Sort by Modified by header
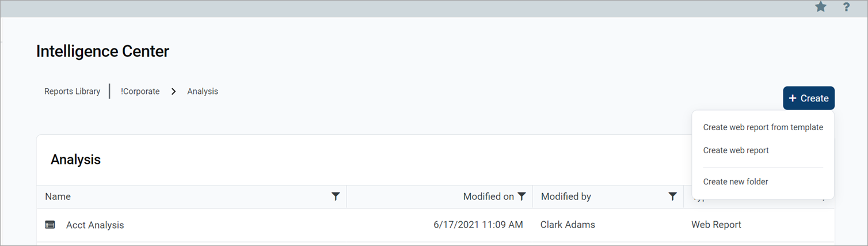 click(x=566, y=196)
